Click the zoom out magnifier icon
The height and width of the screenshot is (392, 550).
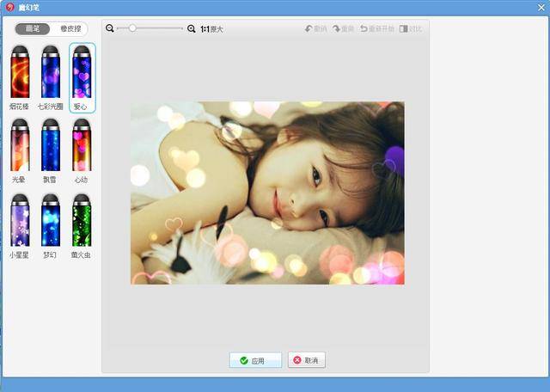point(110,28)
